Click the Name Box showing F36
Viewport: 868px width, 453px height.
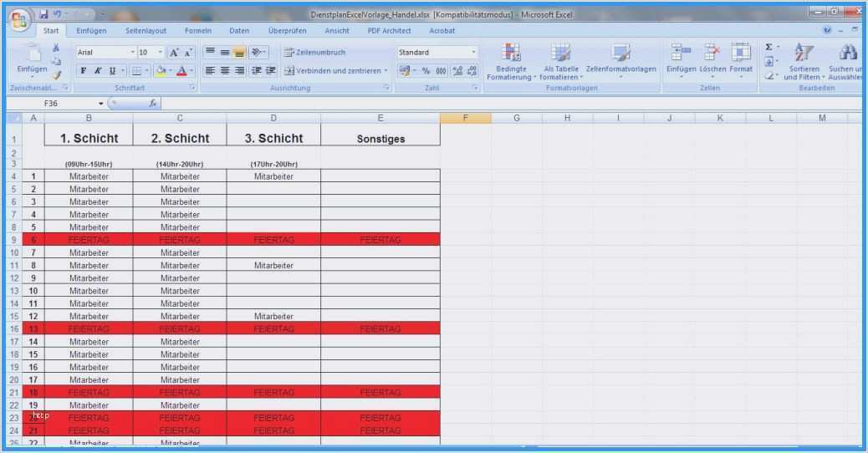[52, 104]
